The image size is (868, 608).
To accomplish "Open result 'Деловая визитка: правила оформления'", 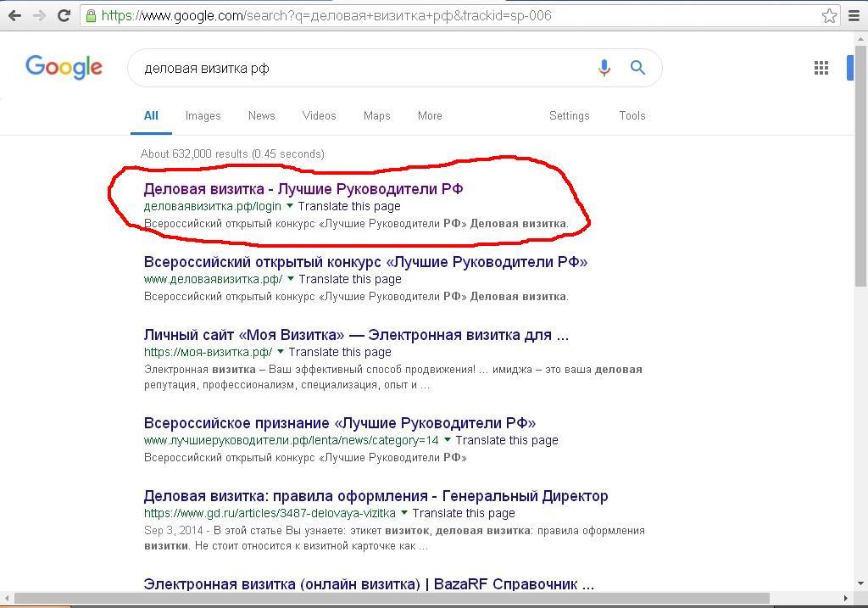I will [x=376, y=496].
